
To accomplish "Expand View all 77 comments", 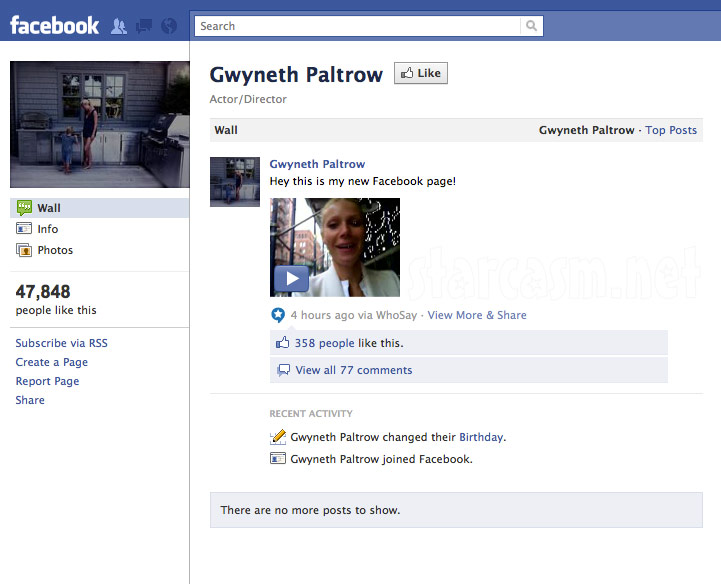I will click(354, 370).
